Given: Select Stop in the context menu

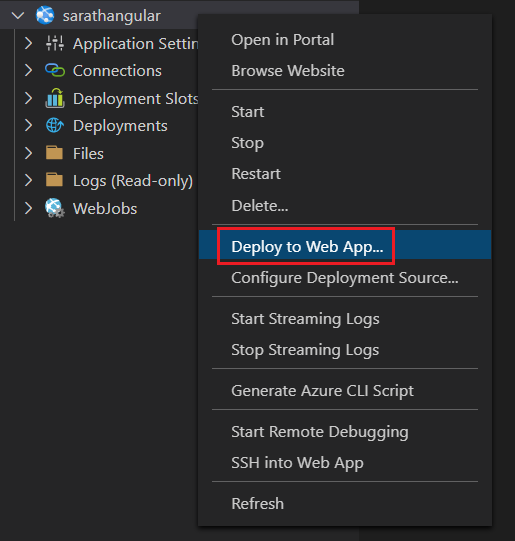Looking at the screenshot, I should (x=345, y=143).
